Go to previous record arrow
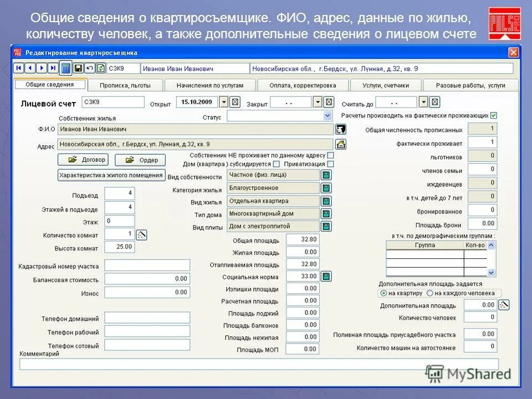 (x=30, y=68)
